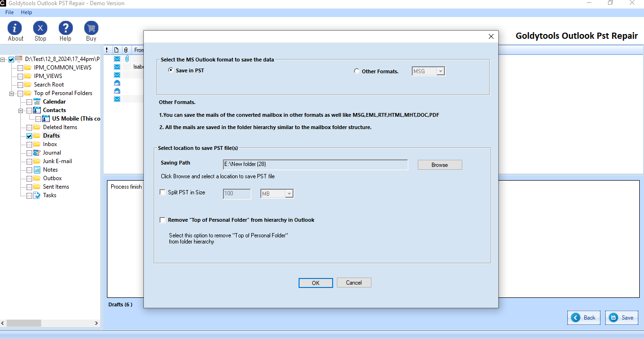
Task: Check the Inbox folder checkbox
Action: click(29, 145)
